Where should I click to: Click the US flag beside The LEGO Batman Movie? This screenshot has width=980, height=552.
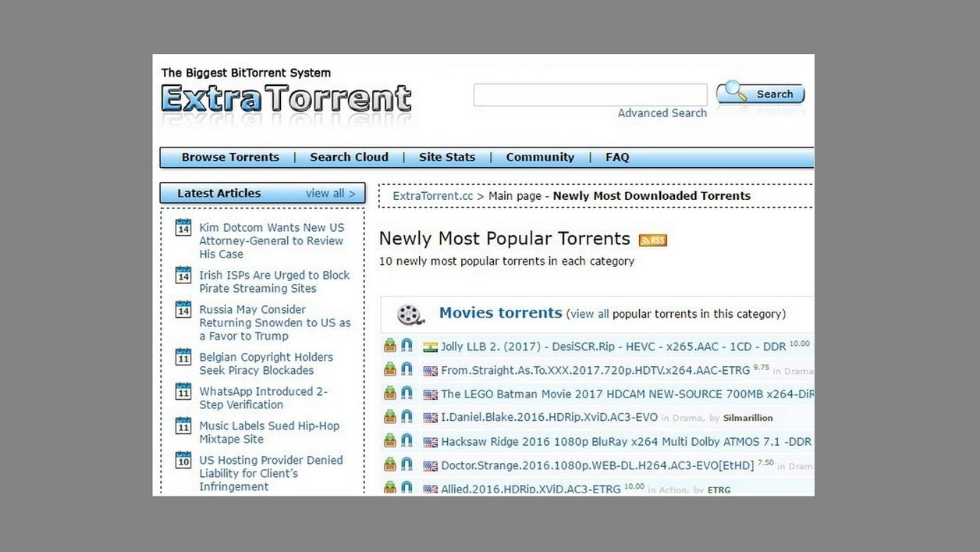point(430,394)
